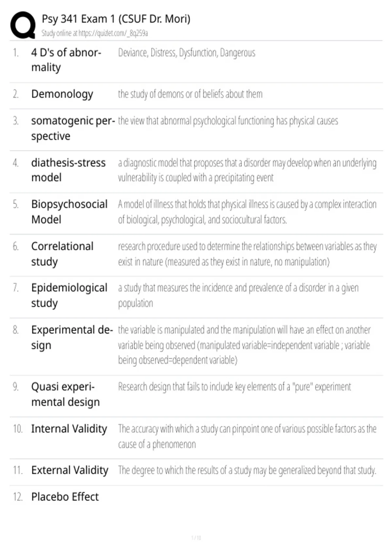Select the Correlational study term
The image size is (392, 556).
[62, 254]
